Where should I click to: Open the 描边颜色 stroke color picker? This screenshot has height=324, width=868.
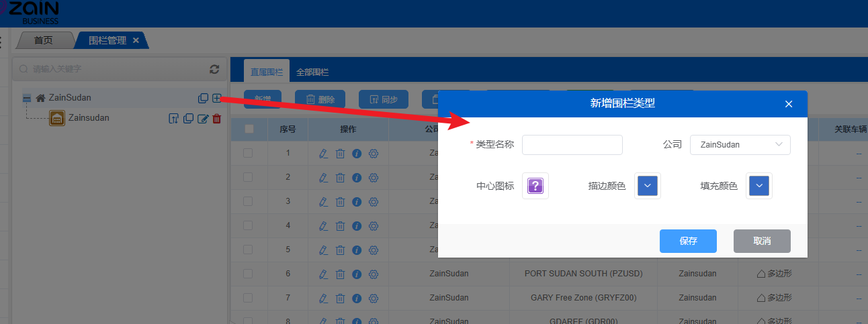(x=647, y=186)
